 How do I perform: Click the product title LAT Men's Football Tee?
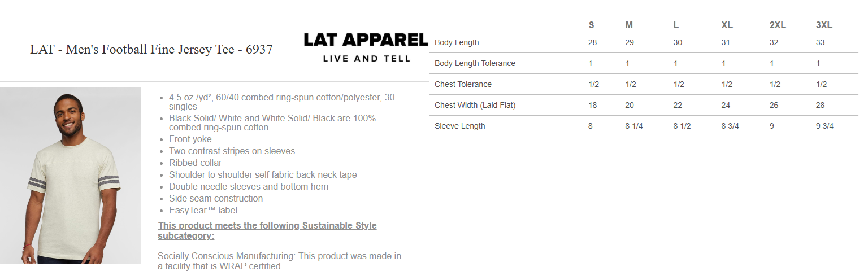[x=151, y=50]
